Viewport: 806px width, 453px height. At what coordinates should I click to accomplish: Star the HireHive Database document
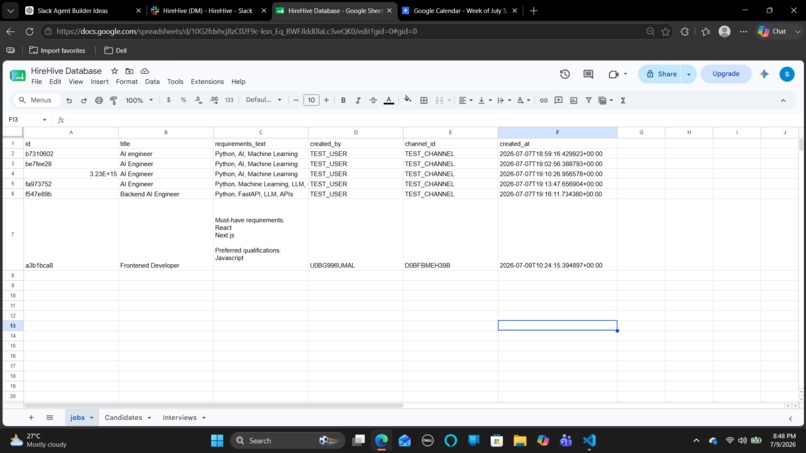point(115,71)
